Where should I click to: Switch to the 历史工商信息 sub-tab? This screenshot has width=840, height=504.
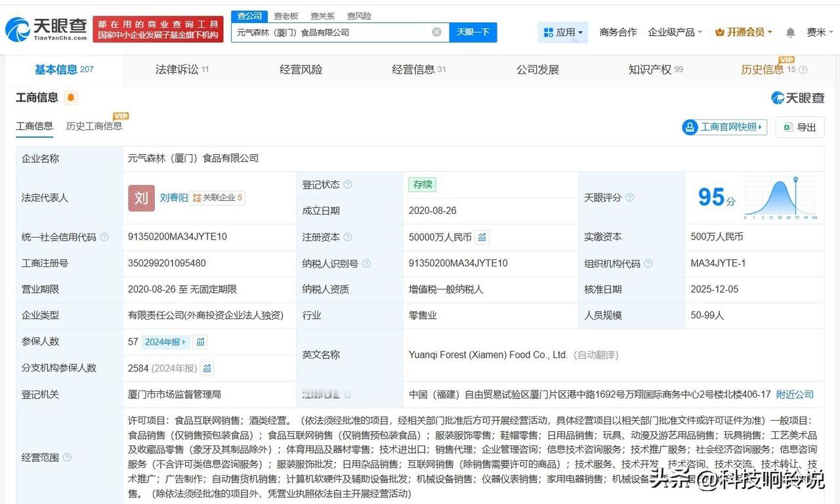94,126
